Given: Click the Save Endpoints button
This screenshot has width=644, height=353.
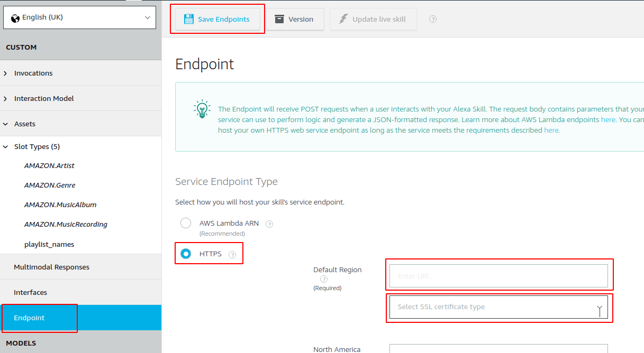Looking at the screenshot, I should click(217, 20).
